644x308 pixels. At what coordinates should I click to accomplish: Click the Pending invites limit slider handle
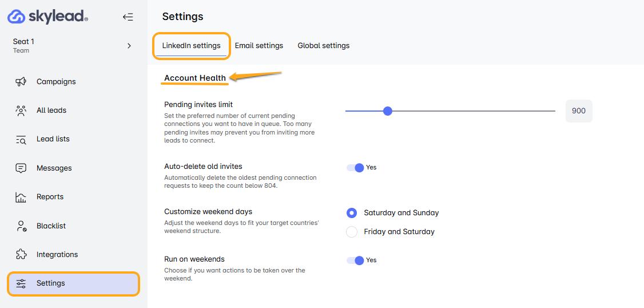coord(388,111)
